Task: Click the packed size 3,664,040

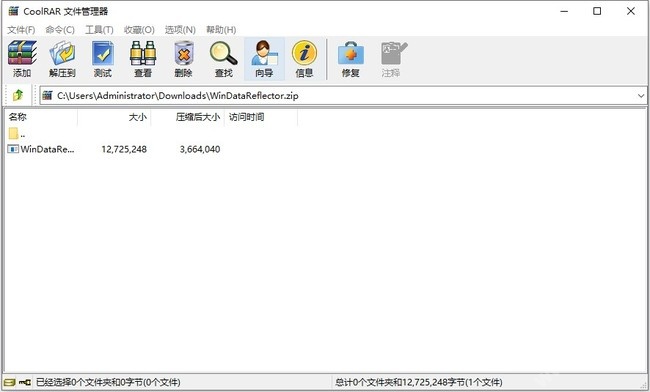Action: coord(200,149)
